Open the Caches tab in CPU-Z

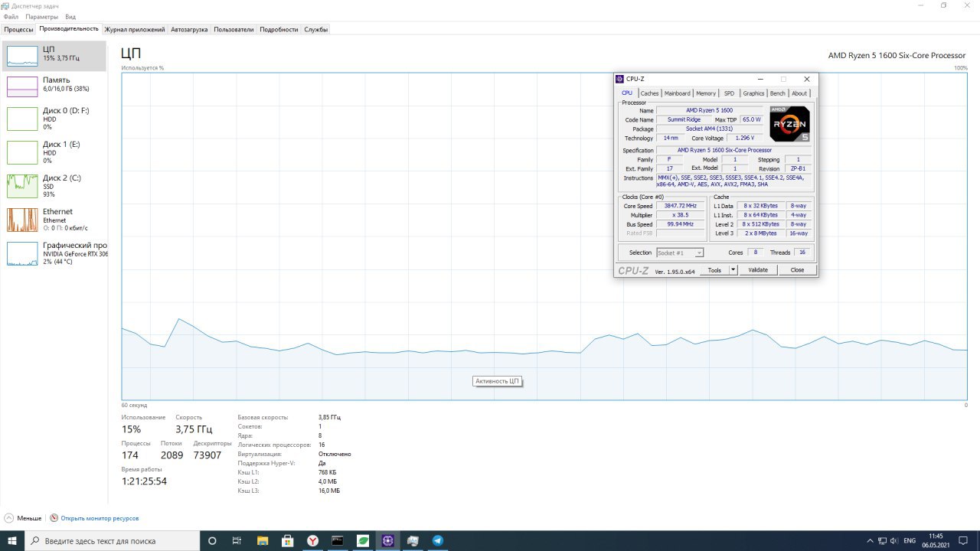point(649,93)
